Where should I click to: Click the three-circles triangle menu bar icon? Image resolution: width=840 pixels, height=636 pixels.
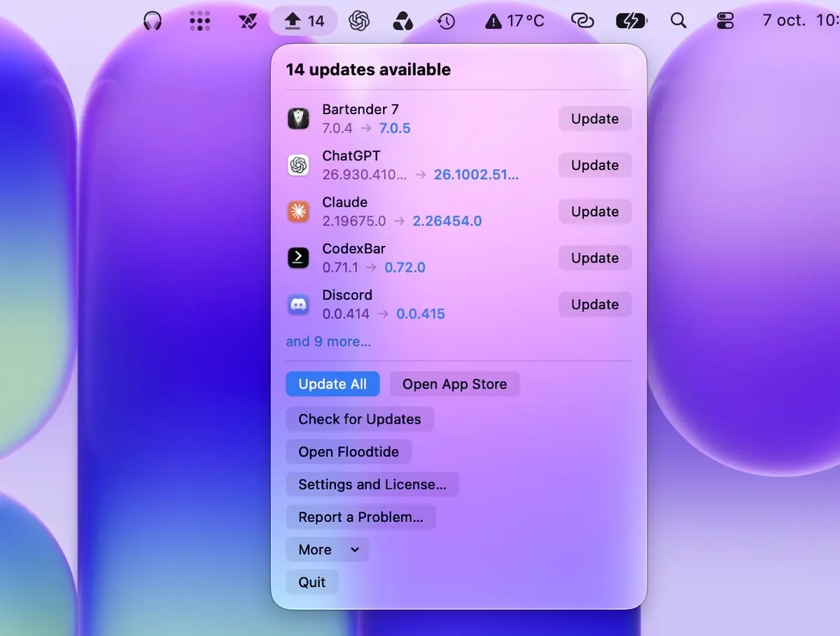[402, 21]
